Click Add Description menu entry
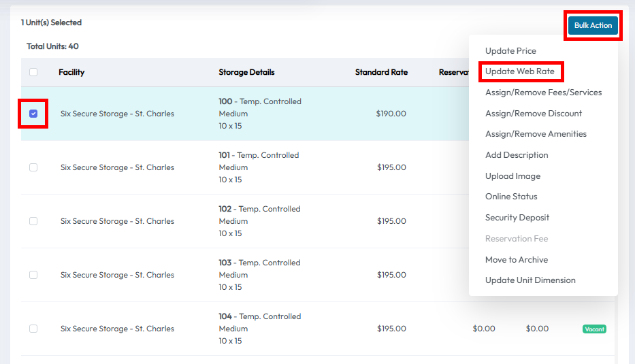635x364 pixels. (x=516, y=155)
